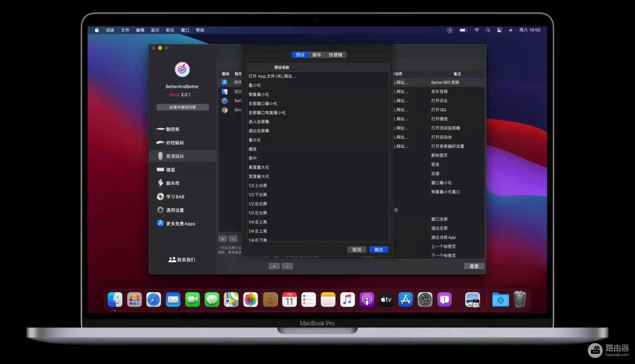
Task: Open FaceTime from the Dock
Action: pyautogui.click(x=193, y=299)
